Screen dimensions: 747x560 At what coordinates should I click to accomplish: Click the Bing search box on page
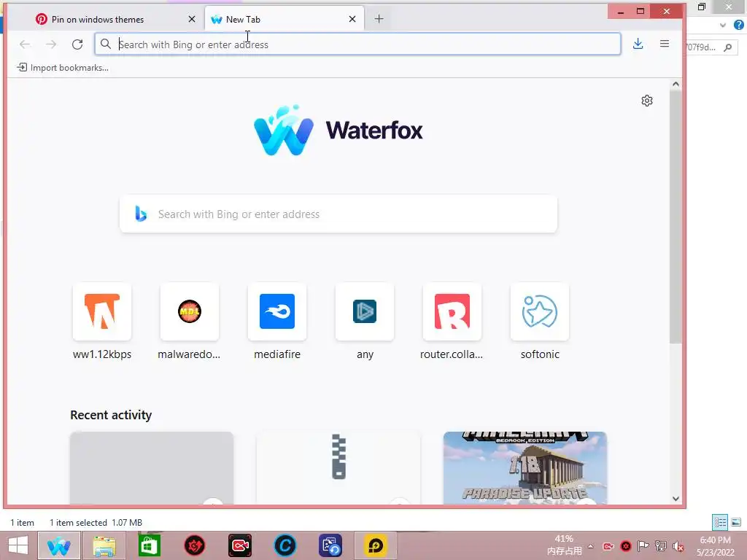click(338, 214)
